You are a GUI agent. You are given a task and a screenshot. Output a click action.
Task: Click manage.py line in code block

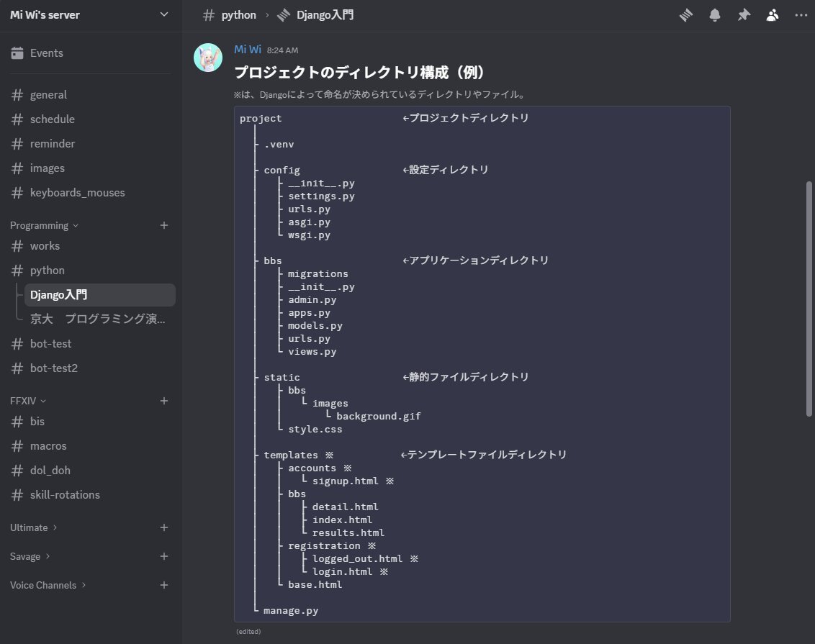point(291,611)
